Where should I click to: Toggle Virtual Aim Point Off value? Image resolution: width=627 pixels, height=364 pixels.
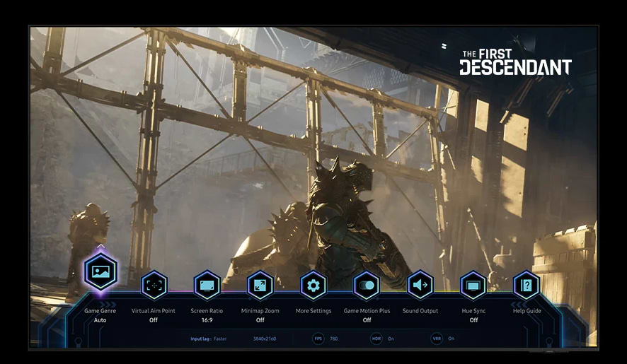point(154,320)
